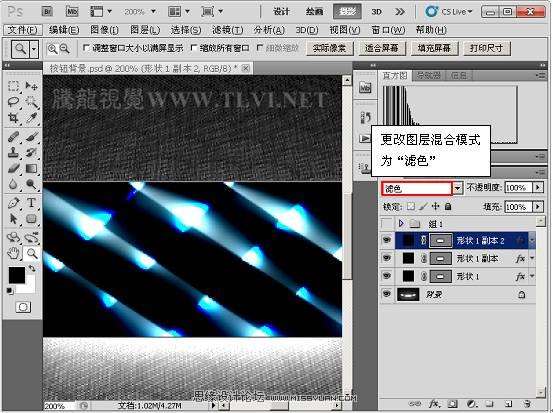Select the Eyedropper tool
Image resolution: width=553 pixels, height=413 pixels.
click(x=31, y=117)
